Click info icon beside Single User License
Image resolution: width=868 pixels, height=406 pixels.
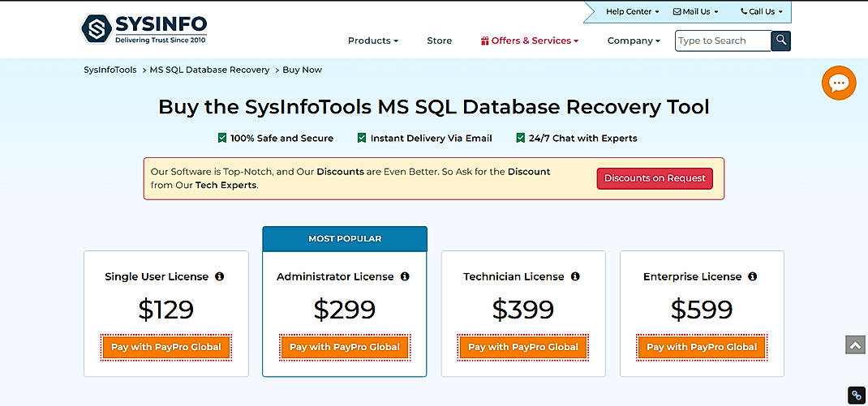[x=220, y=276]
